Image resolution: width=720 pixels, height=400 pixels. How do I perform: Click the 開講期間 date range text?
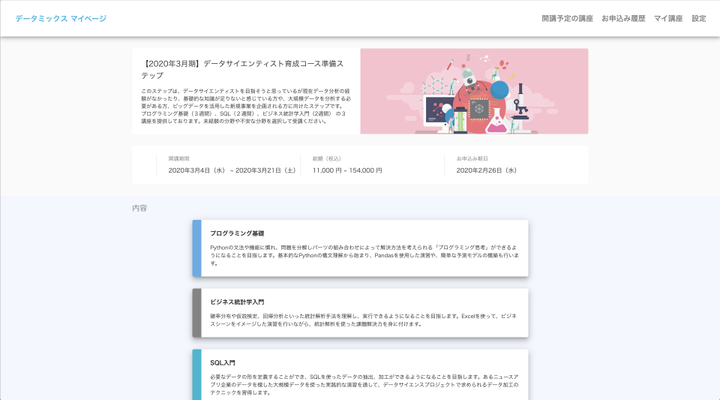click(232, 170)
